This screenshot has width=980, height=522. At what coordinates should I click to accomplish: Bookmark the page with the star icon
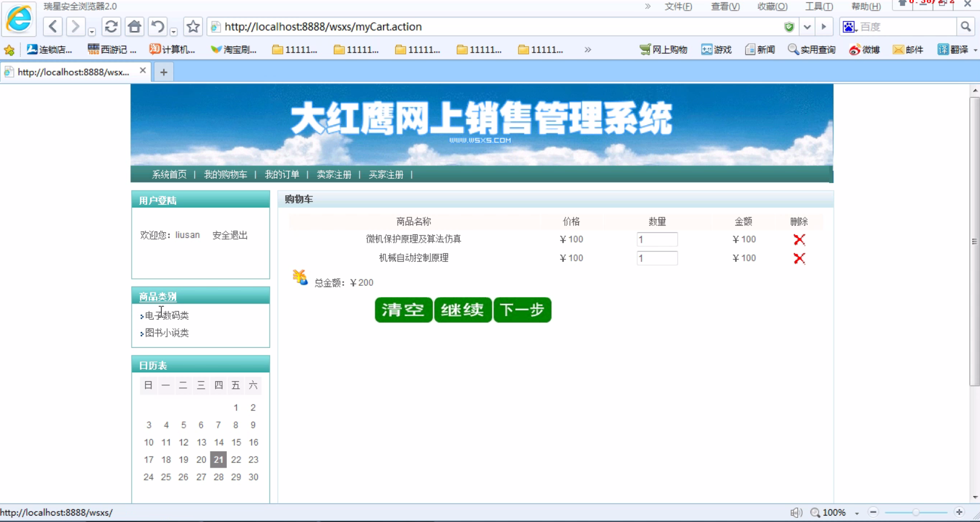(193, 26)
